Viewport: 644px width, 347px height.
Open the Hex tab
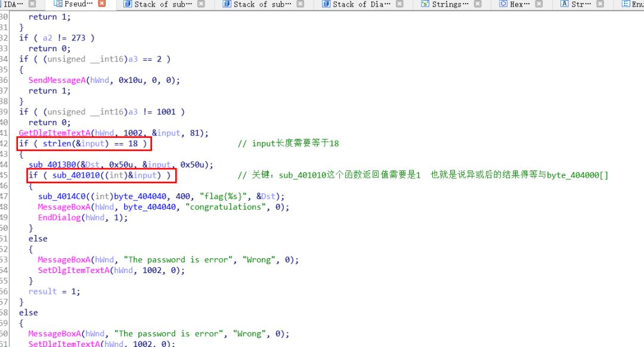click(519, 4)
